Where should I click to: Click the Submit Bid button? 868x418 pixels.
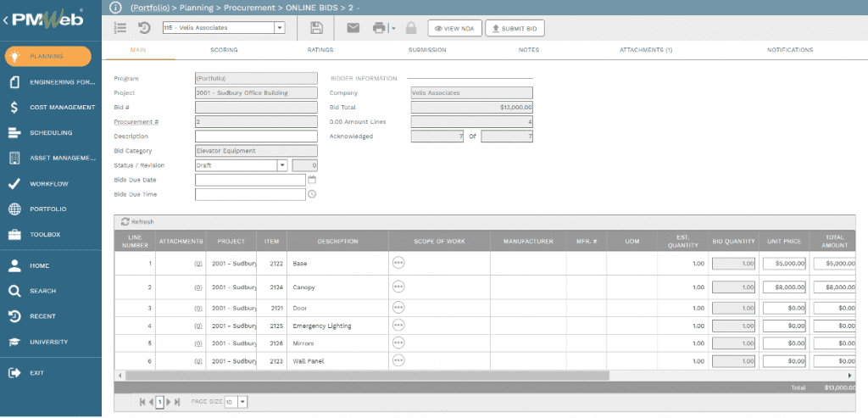click(x=515, y=28)
